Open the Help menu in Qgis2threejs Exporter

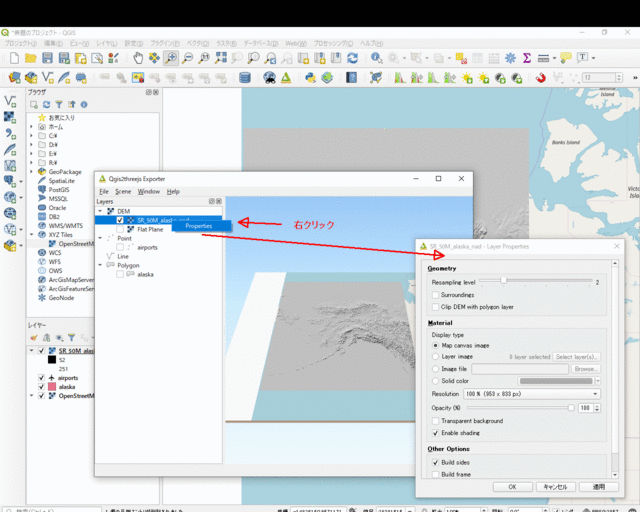point(173,191)
